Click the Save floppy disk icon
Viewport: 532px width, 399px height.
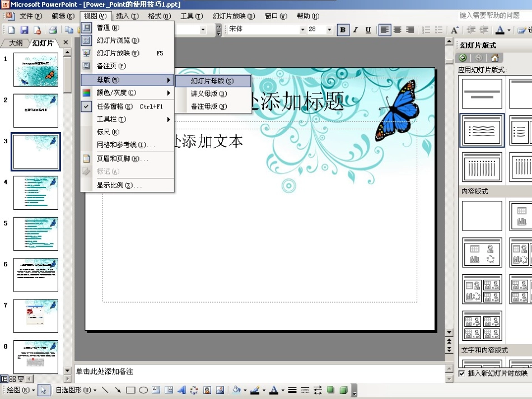coord(24,30)
